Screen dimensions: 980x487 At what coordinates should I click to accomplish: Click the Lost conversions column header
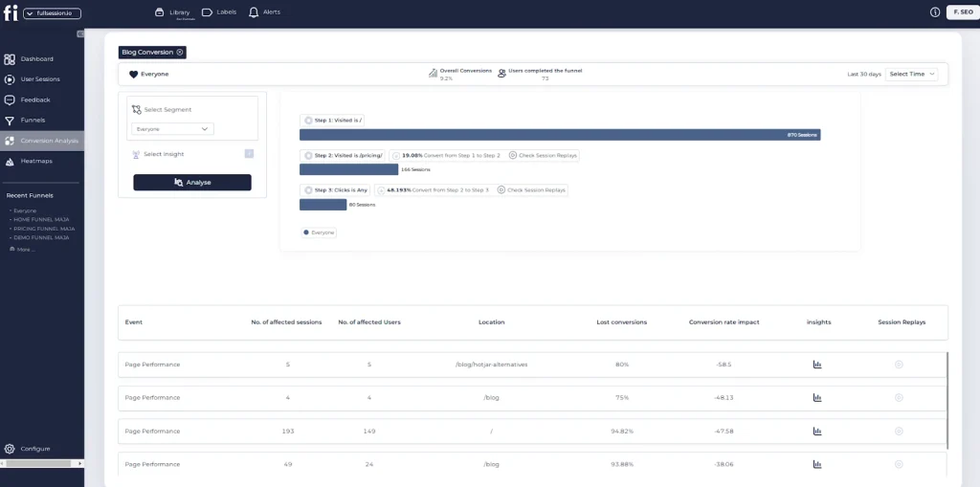(621, 322)
